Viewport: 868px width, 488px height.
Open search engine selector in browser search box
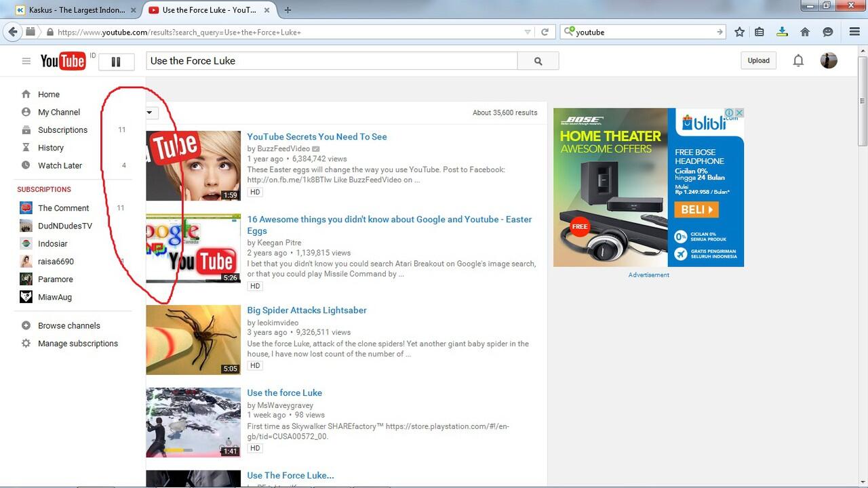pos(570,31)
